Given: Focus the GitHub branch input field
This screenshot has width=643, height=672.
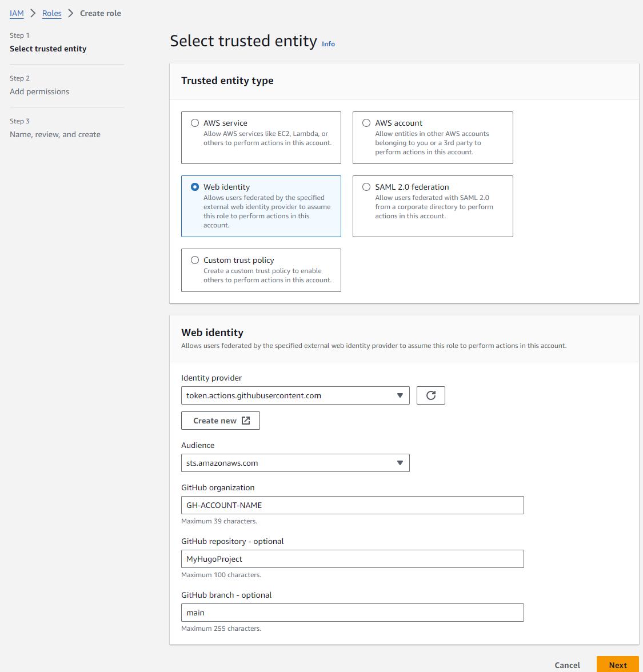Looking at the screenshot, I should click(352, 613).
